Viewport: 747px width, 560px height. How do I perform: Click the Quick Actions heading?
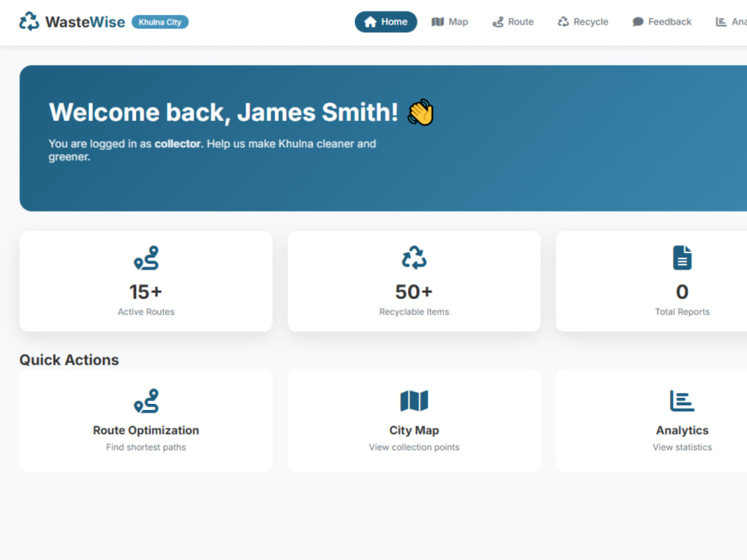[x=69, y=360]
